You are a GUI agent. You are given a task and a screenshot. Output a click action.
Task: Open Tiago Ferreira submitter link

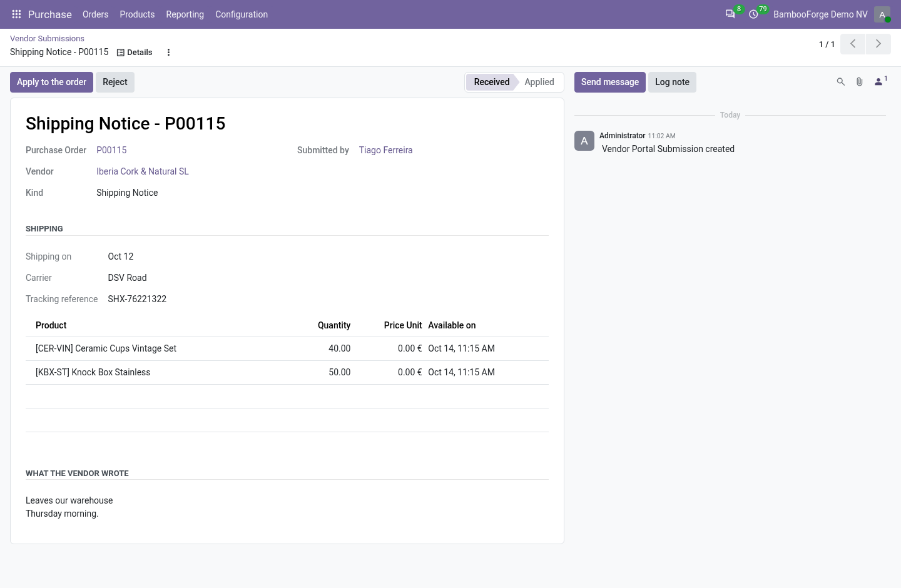click(x=385, y=150)
